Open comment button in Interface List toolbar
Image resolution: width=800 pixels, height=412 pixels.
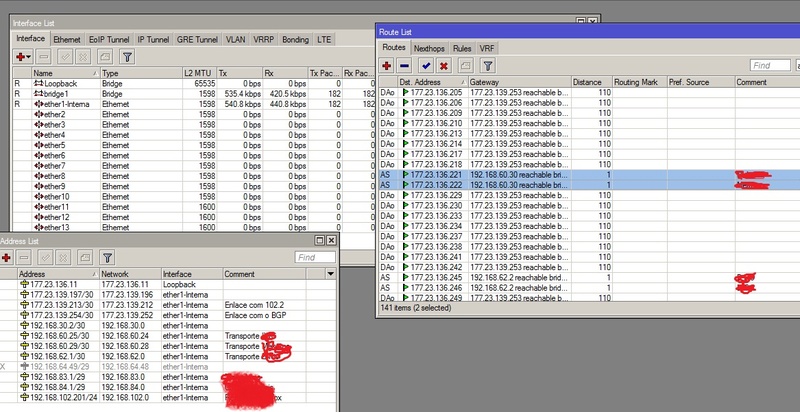105,56
